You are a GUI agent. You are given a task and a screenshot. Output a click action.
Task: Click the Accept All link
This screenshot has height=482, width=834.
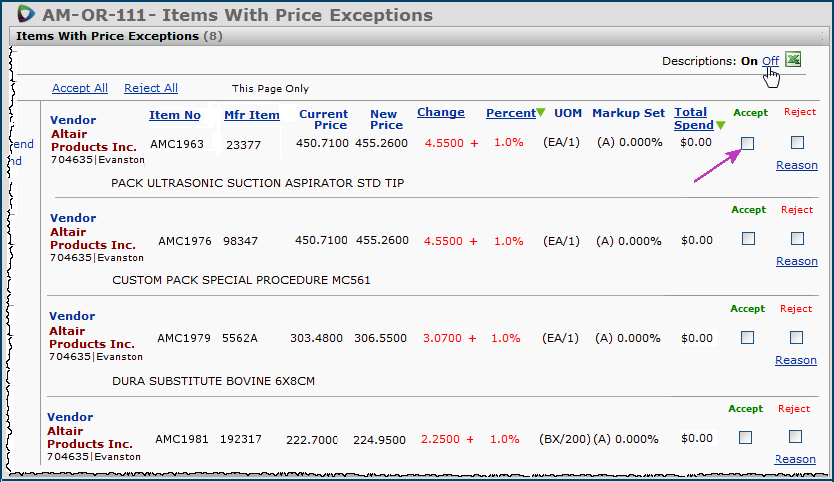click(80, 88)
